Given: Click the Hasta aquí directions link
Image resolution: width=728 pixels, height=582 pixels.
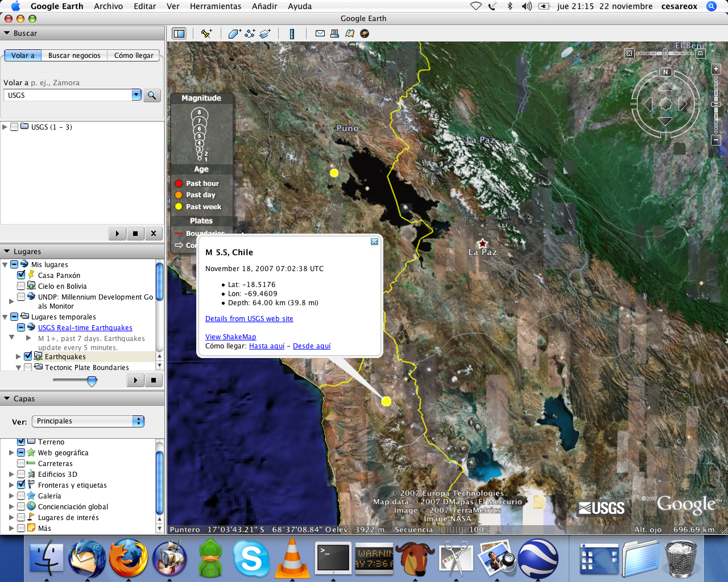Looking at the screenshot, I should tap(267, 346).
